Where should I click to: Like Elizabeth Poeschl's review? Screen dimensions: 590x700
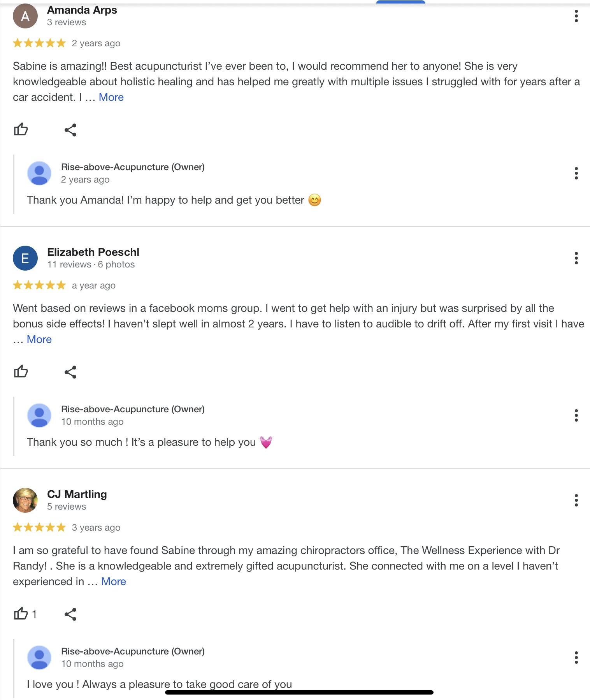tap(21, 371)
